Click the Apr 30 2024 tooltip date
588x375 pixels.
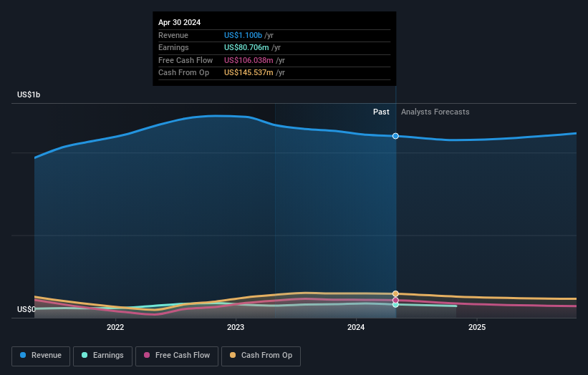pyautogui.click(x=179, y=22)
